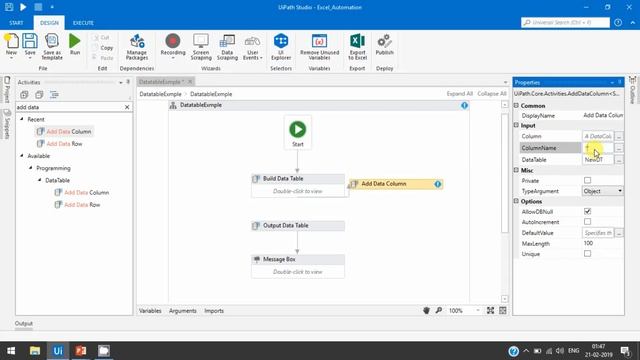This screenshot has height=360, width=640.
Task: Toggle the Unique checkbox
Action: [587, 253]
